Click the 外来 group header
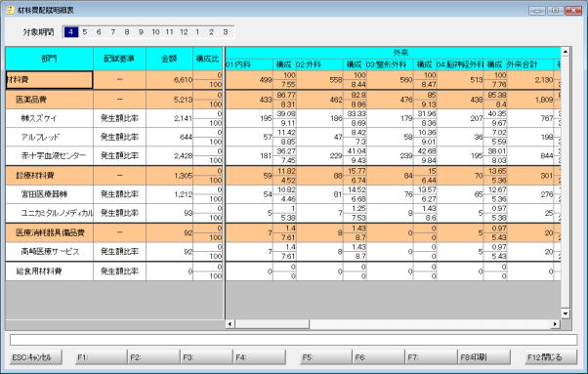The width and height of the screenshot is (588, 374). pos(393,53)
